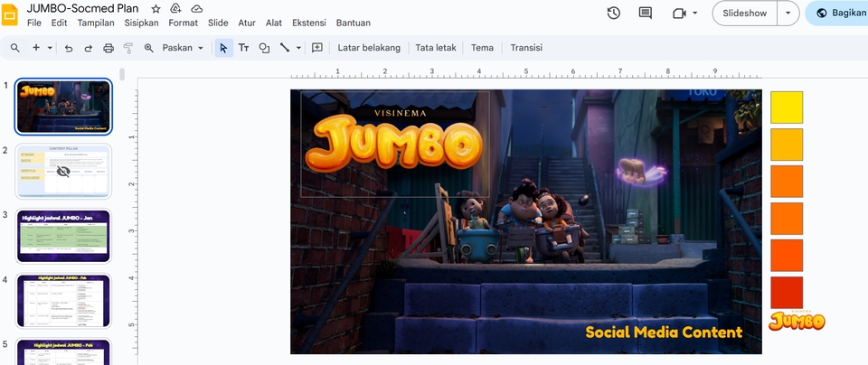The width and height of the screenshot is (868, 365).
Task: Select the text box tool
Action: coord(243,48)
